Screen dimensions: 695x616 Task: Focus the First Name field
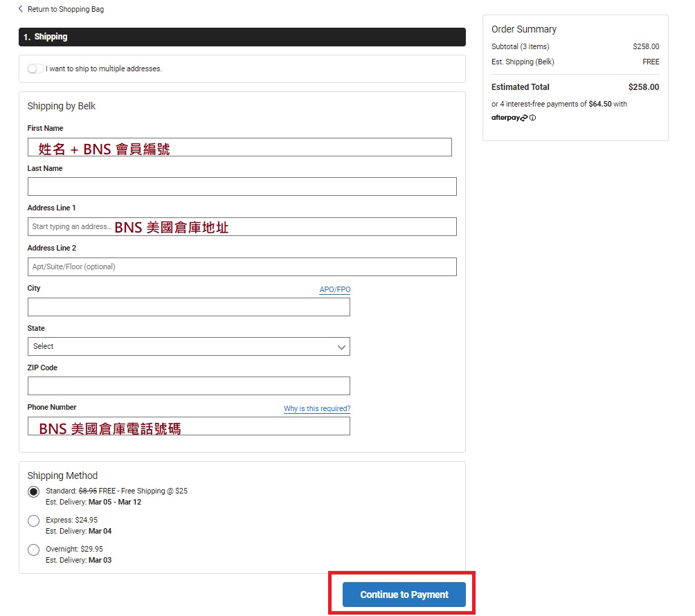pos(240,147)
